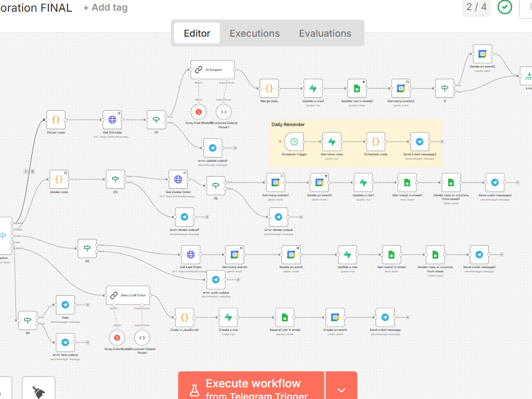Click the Update a row Supabase node
The image size is (532, 399).
(347, 254)
